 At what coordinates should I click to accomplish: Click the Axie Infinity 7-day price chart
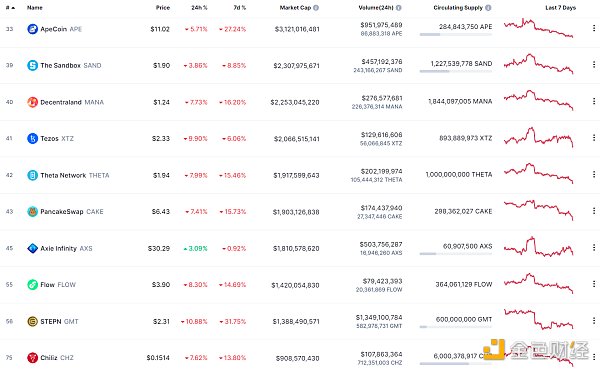538,247
